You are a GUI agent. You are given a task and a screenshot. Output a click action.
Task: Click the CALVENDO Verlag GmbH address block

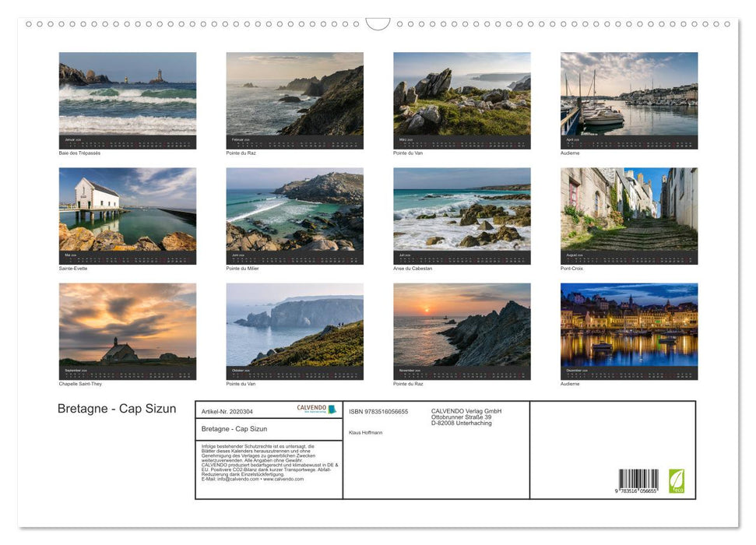click(x=466, y=417)
